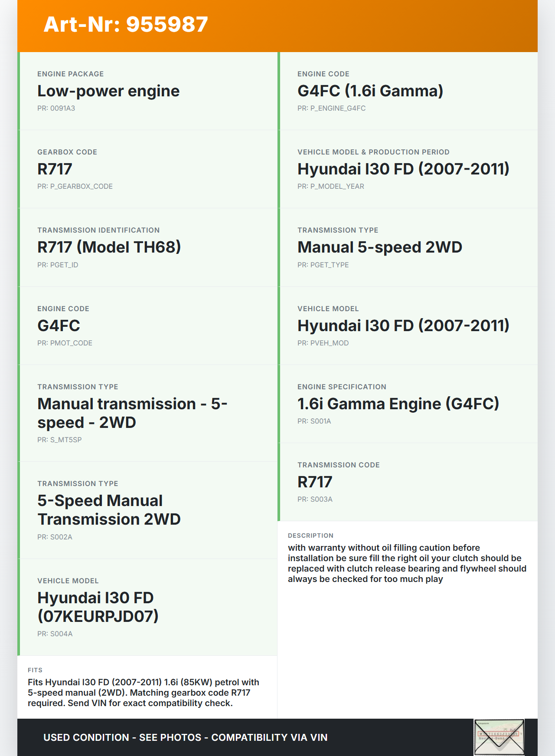Click the PR: PGET_TYPE label
The image size is (555, 756).
tap(323, 265)
